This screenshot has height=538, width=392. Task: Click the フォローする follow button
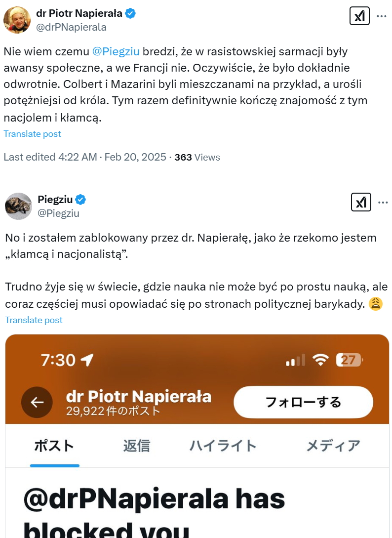[303, 402]
